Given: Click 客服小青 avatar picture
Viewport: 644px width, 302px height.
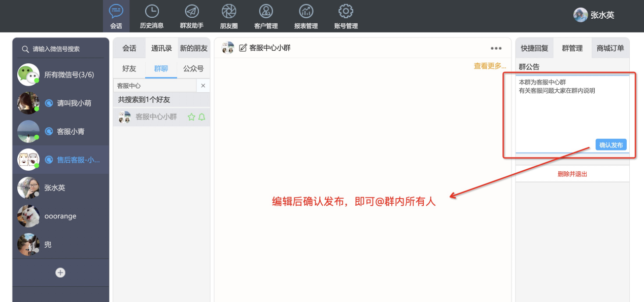Looking at the screenshot, I should coord(28,131).
